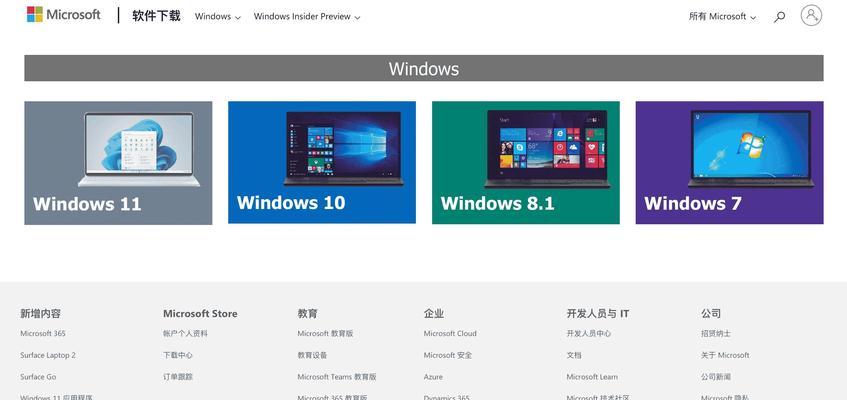Screen dimensions: 847x400
Task: Click the 开发人员与 IT footer heading
Action: (x=598, y=314)
